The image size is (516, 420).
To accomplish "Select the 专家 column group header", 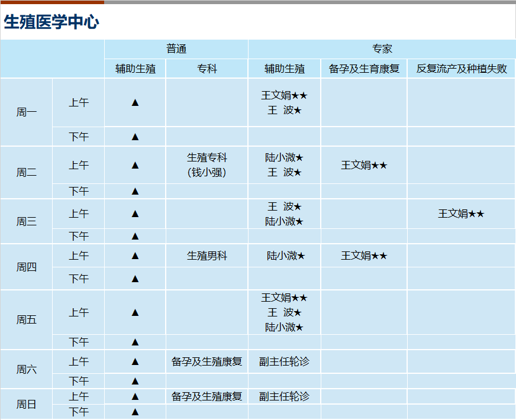I will click(x=382, y=49).
